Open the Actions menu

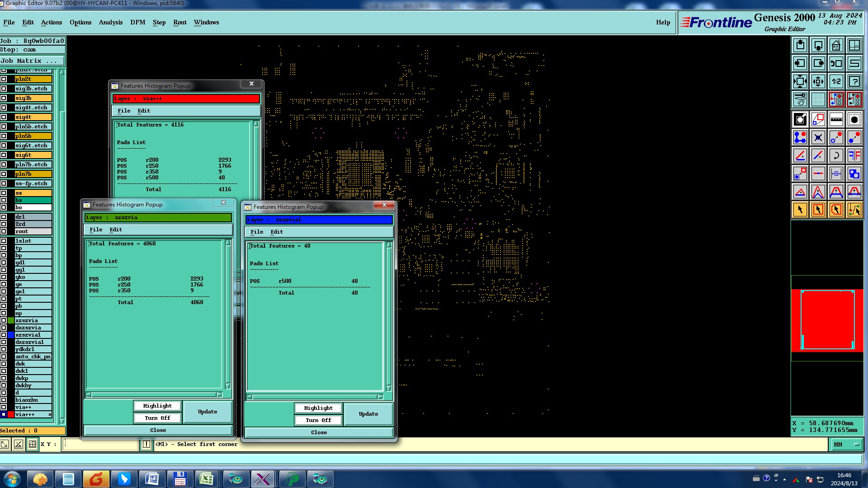click(52, 22)
